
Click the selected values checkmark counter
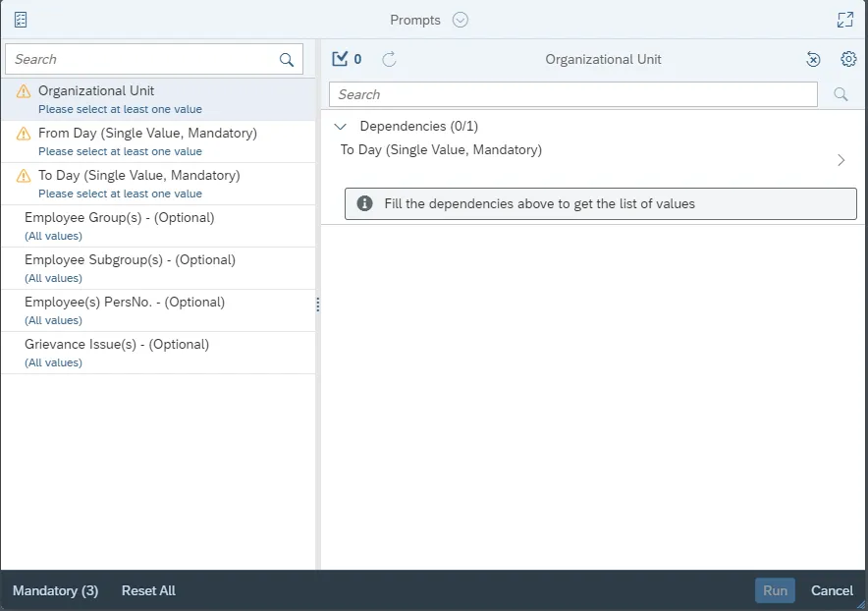click(347, 59)
